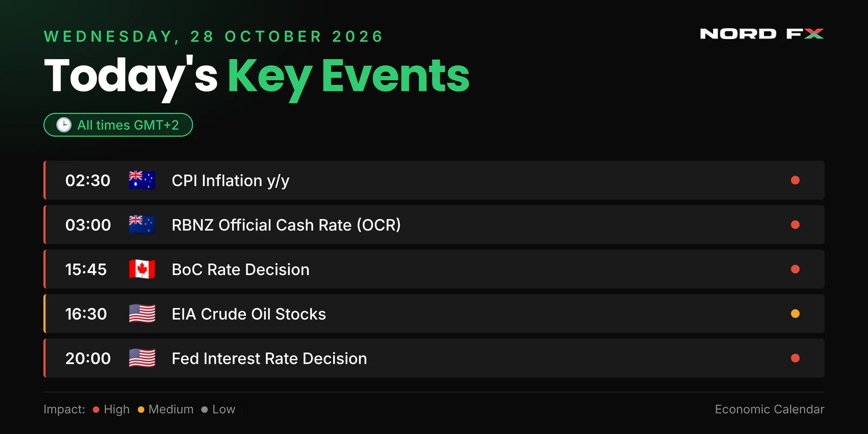
Task: Open the CPI Inflation y/y event row
Action: [x=434, y=180]
